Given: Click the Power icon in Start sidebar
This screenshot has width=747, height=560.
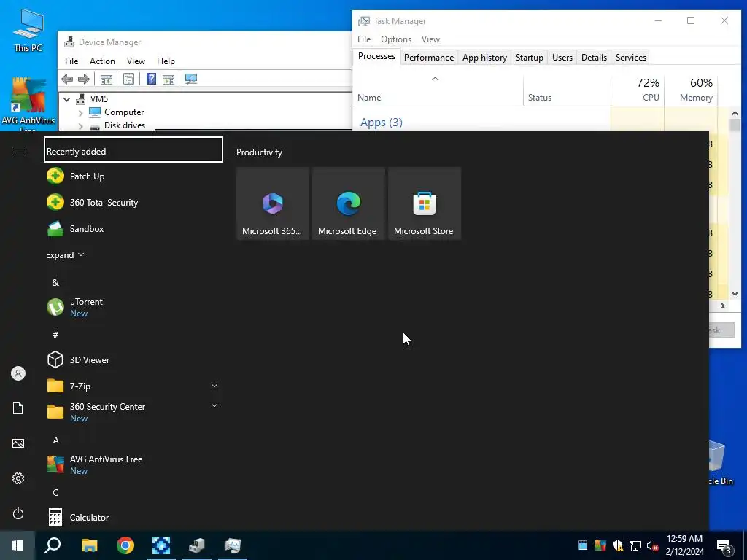Looking at the screenshot, I should point(18,513).
